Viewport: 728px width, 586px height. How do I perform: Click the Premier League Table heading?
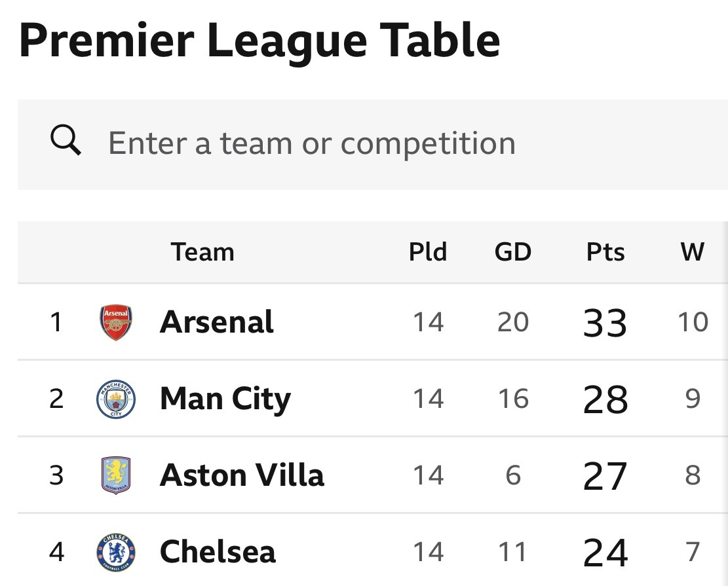point(259,41)
